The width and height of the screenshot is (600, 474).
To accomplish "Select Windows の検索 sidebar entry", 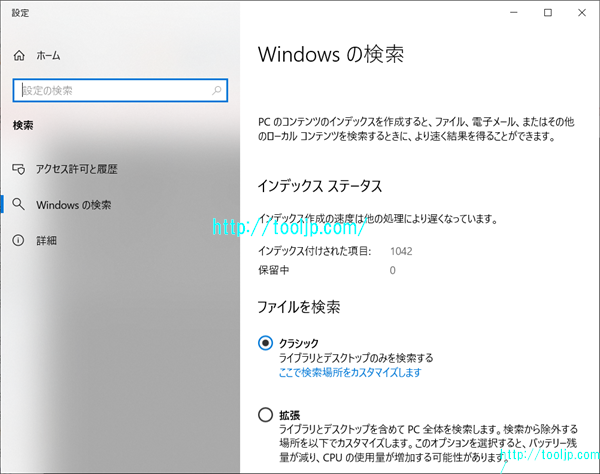I will tap(73, 205).
